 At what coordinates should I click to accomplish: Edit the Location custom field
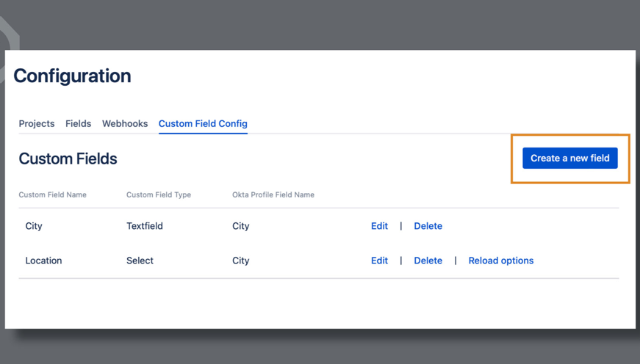point(379,261)
